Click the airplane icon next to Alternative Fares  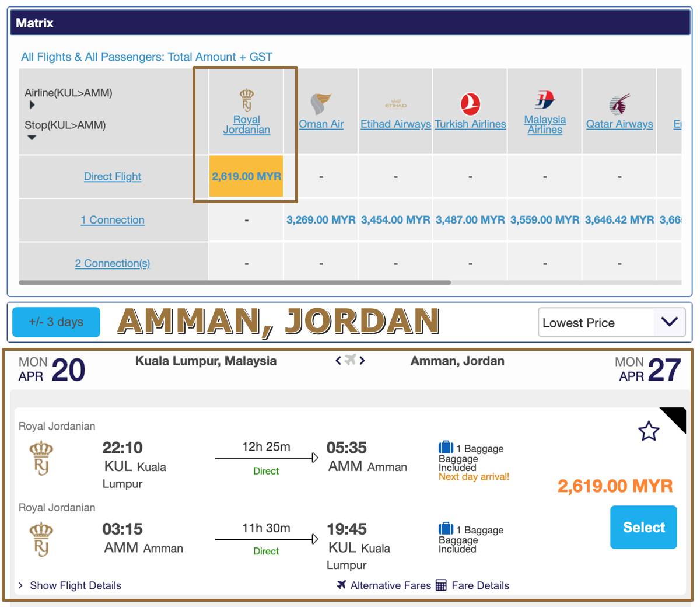[342, 585]
